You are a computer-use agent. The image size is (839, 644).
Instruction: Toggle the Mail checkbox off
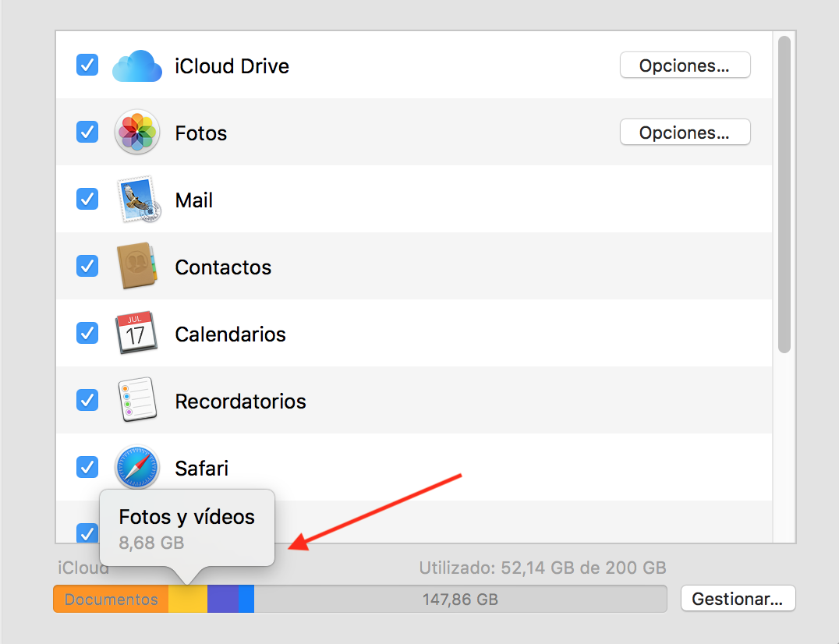pos(87,199)
